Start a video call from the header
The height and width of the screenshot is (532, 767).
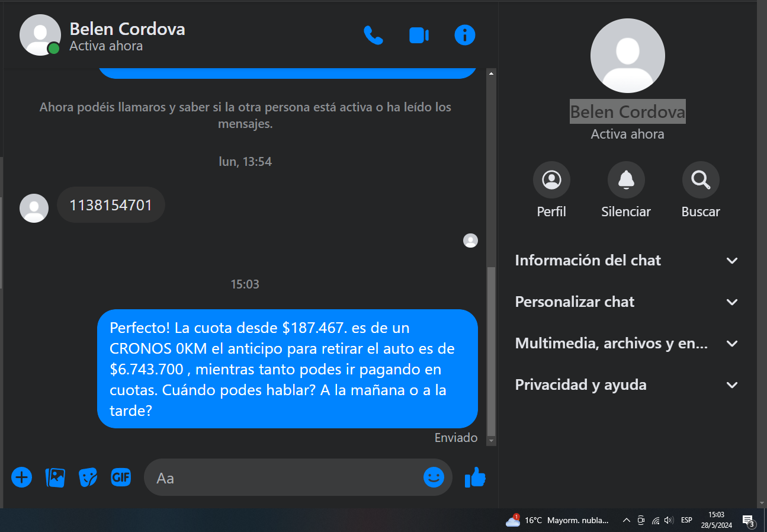point(419,36)
